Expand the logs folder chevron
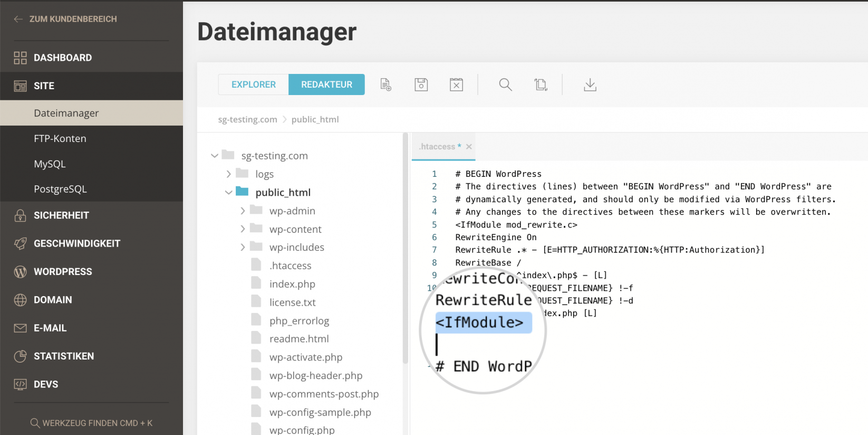The image size is (868, 435). (228, 174)
